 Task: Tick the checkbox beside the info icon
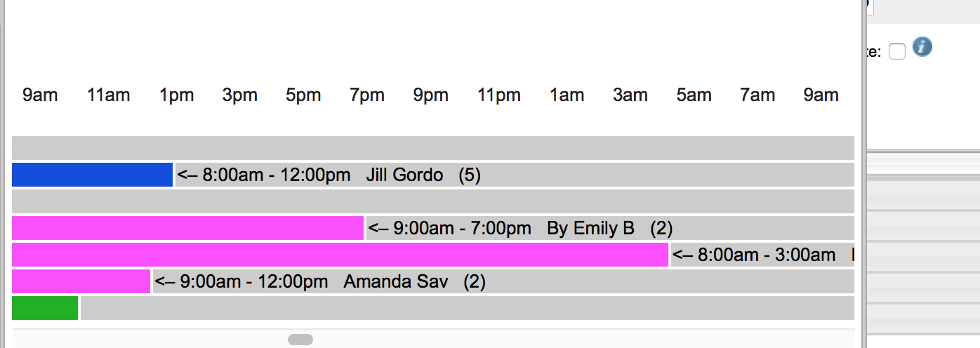coord(896,52)
